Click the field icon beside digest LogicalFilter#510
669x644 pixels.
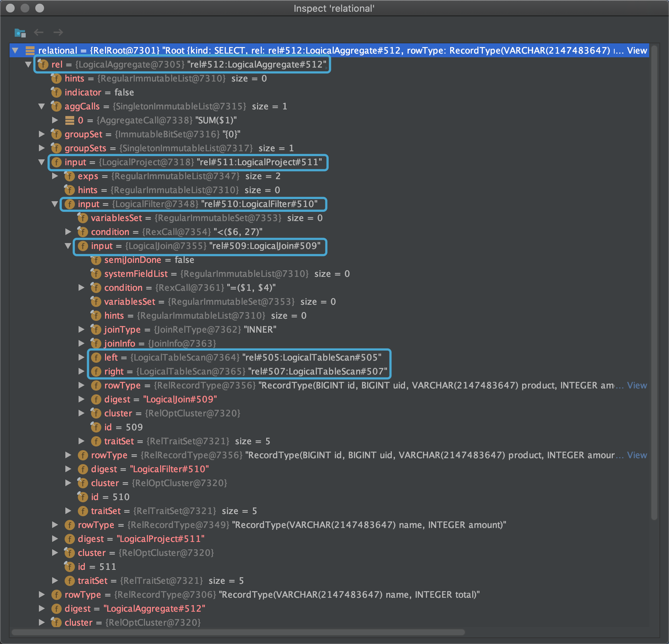point(83,469)
